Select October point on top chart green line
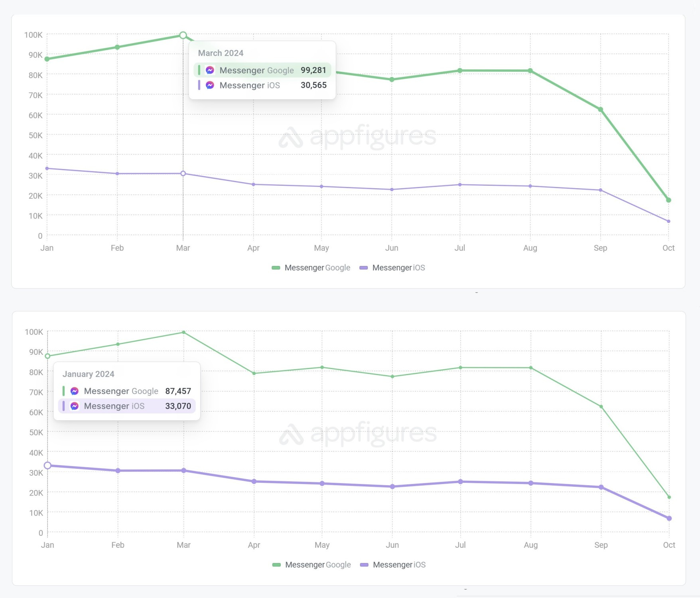The height and width of the screenshot is (598, 700). (668, 200)
